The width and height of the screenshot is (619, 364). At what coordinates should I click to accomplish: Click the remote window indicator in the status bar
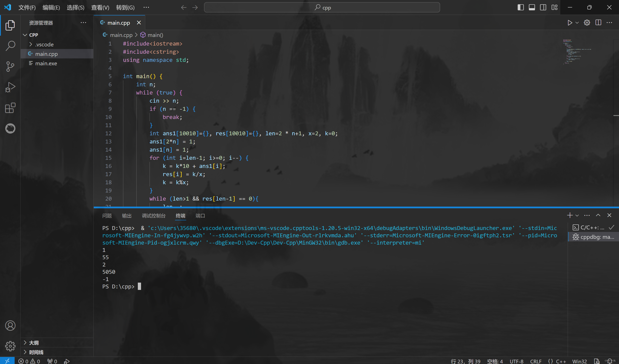[x=7, y=361]
